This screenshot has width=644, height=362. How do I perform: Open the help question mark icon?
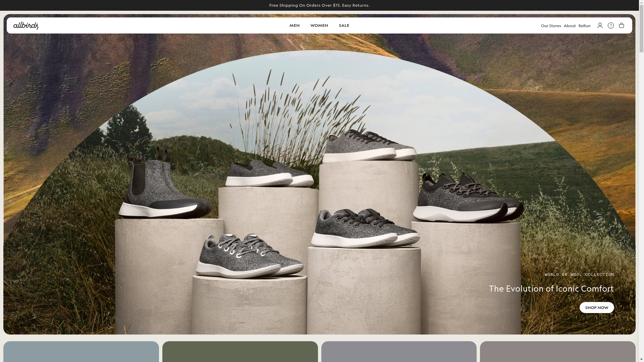pyautogui.click(x=611, y=25)
